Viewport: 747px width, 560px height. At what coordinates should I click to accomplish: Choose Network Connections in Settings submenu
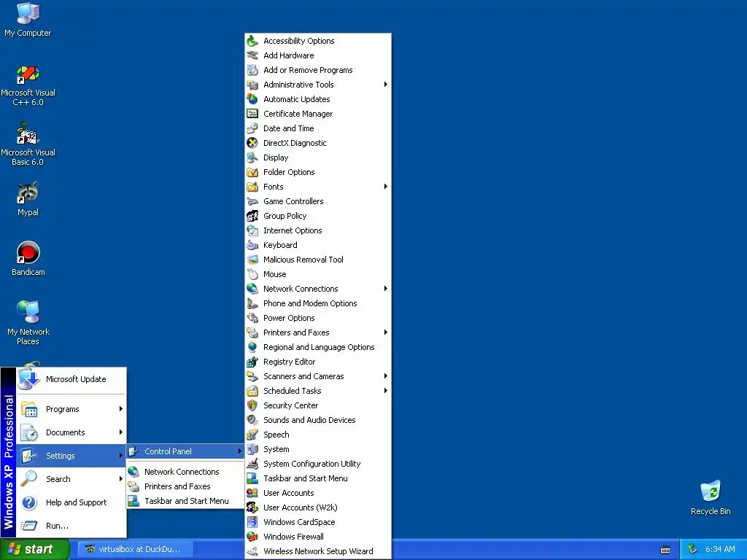(x=185, y=472)
